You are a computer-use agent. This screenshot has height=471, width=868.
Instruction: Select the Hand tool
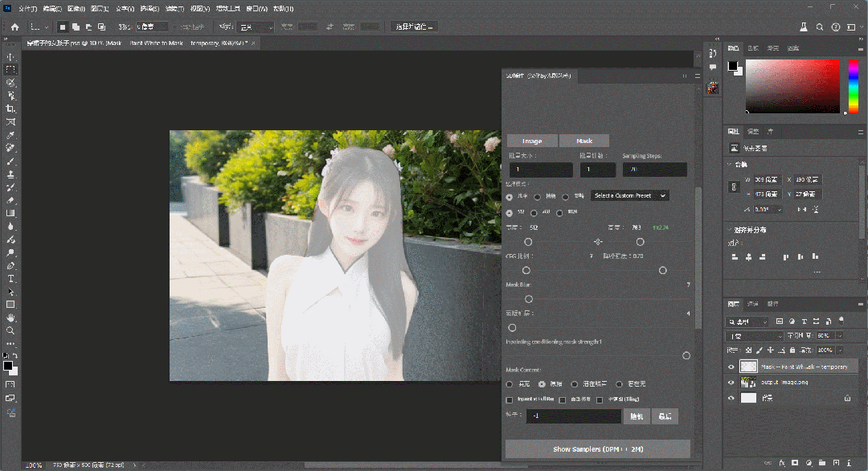pos(10,317)
